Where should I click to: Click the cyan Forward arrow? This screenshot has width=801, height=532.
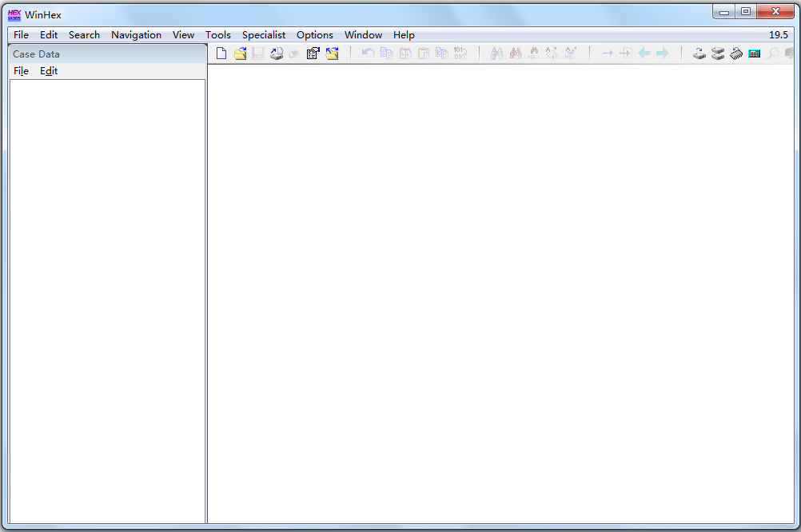tap(663, 53)
